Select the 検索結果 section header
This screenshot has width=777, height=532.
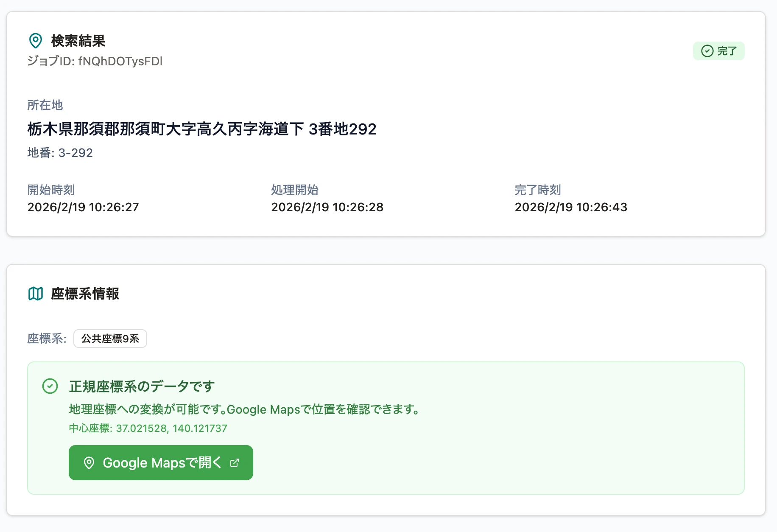click(x=78, y=41)
